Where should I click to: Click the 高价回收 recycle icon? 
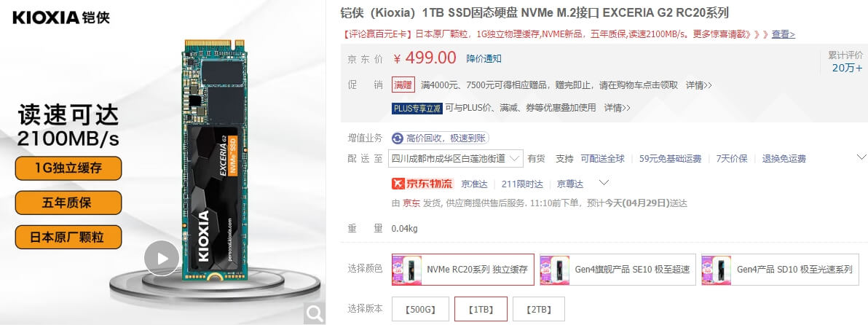tap(397, 138)
